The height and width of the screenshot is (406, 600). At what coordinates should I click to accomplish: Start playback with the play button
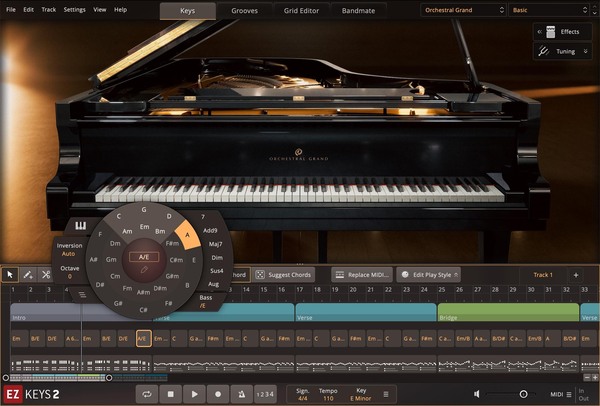(195, 394)
